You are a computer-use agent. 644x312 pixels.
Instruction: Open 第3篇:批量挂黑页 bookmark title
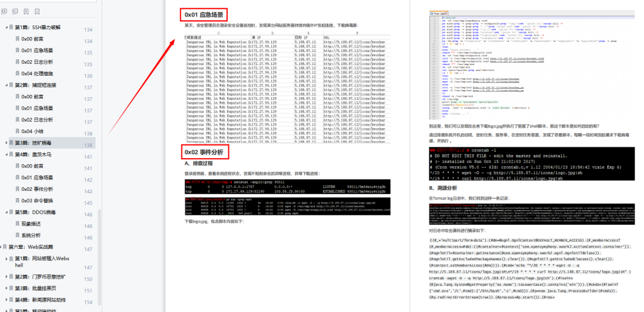35,288
